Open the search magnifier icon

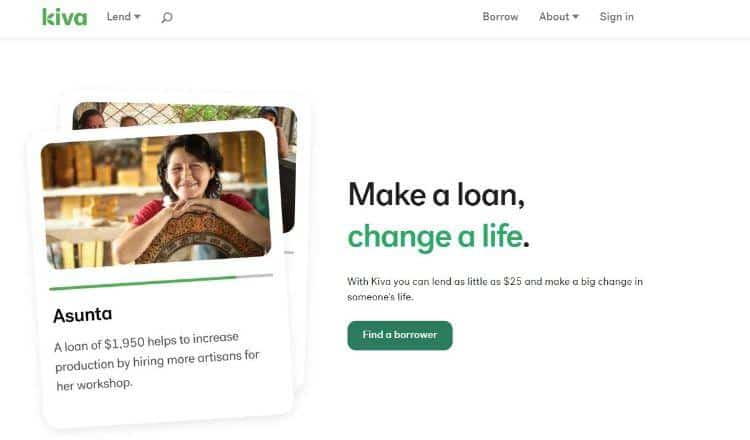[x=166, y=18]
